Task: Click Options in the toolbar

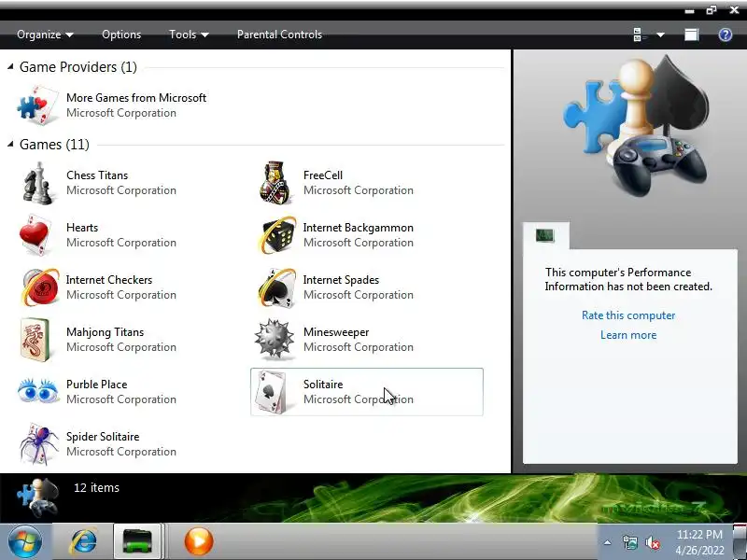Action: (x=121, y=35)
